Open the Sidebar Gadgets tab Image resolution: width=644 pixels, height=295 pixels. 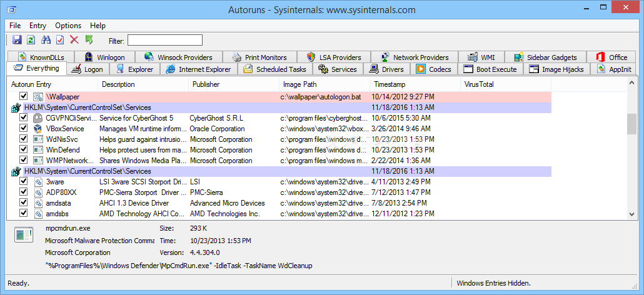[x=545, y=57]
